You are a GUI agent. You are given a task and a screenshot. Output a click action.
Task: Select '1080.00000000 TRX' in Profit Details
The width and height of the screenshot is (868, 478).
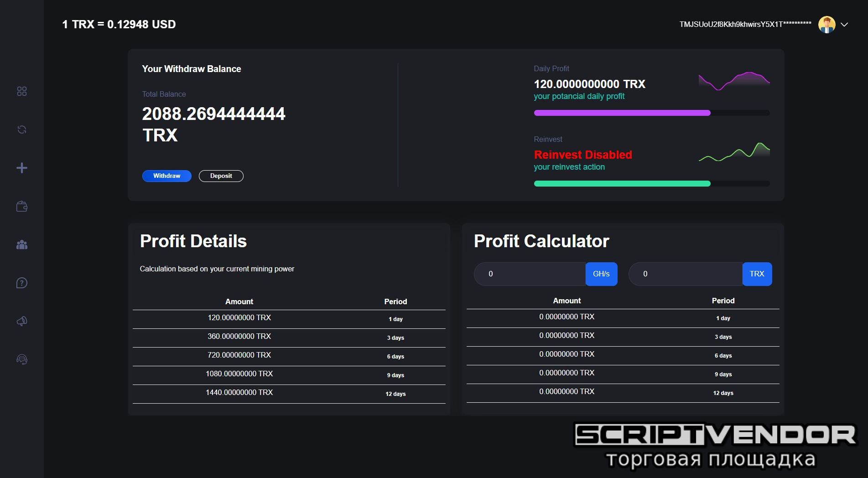[239, 374]
